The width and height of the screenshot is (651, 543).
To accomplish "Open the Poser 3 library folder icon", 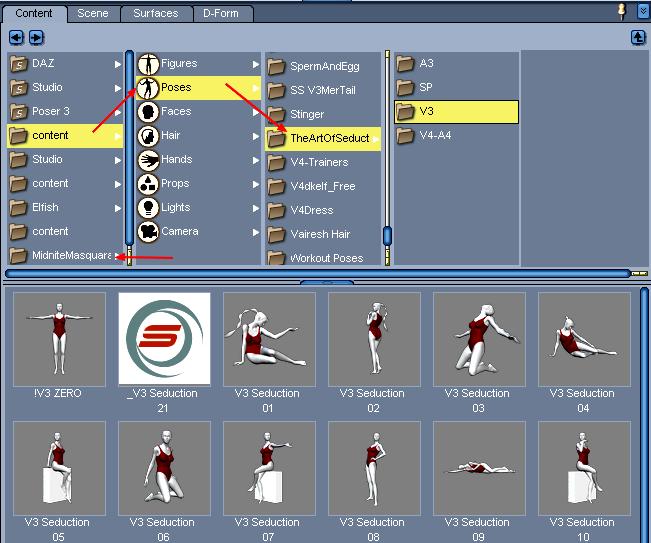I will [19, 112].
